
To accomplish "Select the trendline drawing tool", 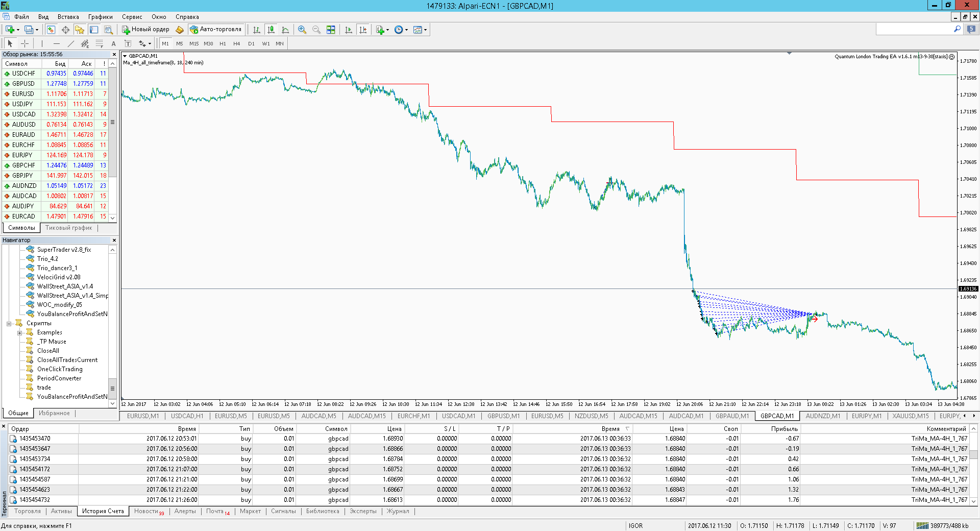I will [71, 43].
